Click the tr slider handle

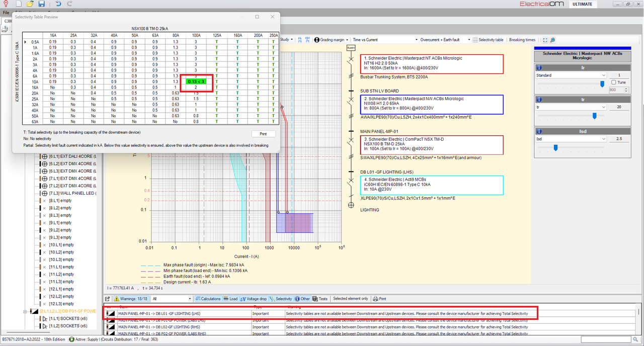[x=594, y=116]
